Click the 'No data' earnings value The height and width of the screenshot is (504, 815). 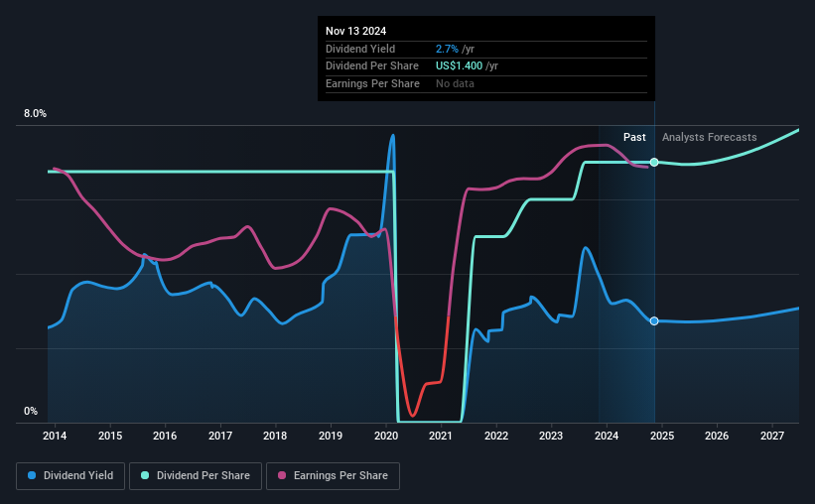tap(455, 83)
